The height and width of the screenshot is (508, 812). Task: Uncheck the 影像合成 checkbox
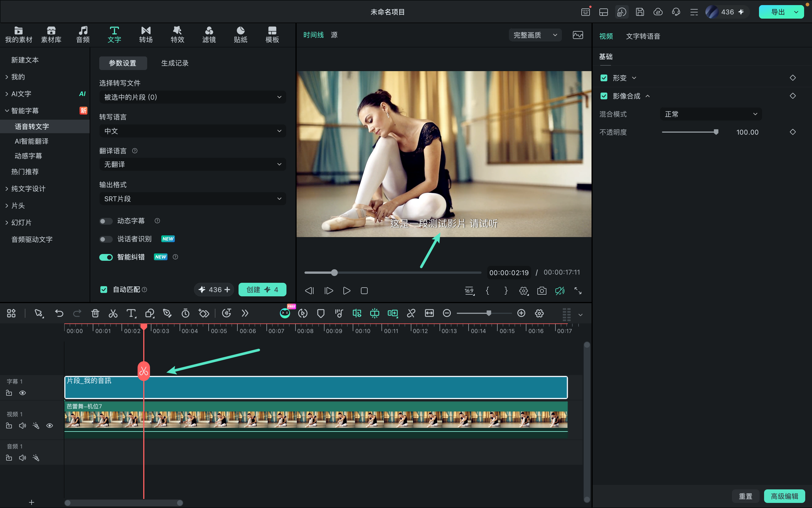coord(604,96)
